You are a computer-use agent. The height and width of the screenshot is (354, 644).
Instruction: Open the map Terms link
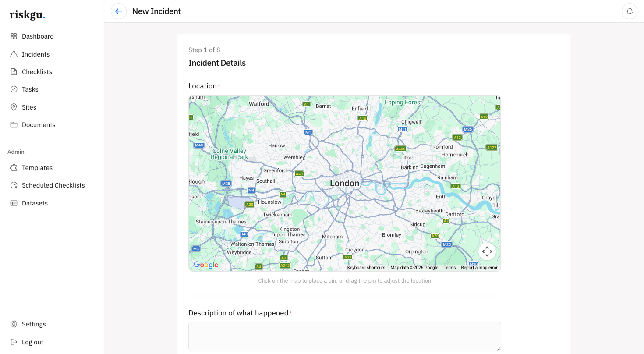[x=449, y=268]
